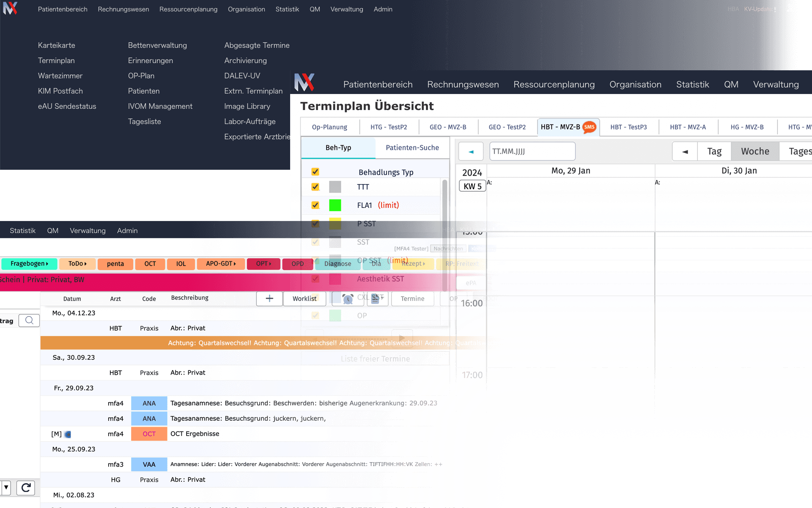The width and height of the screenshot is (812, 508).
Task: Click the orange OCT code cell for OCT Ergebnisse
Action: point(149,434)
